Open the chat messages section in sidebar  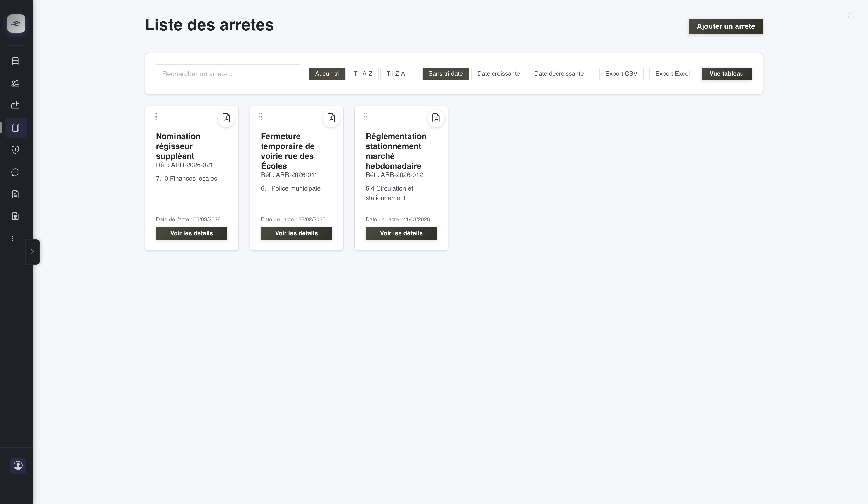(x=16, y=172)
